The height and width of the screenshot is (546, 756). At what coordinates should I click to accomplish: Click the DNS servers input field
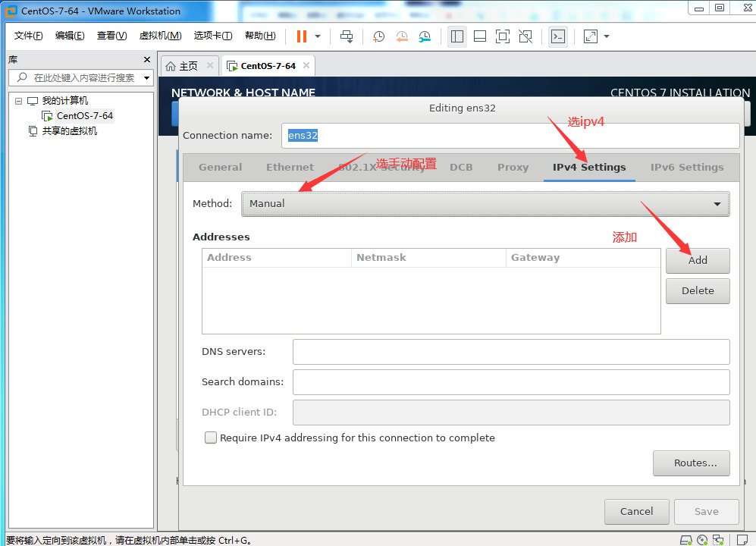click(x=511, y=352)
